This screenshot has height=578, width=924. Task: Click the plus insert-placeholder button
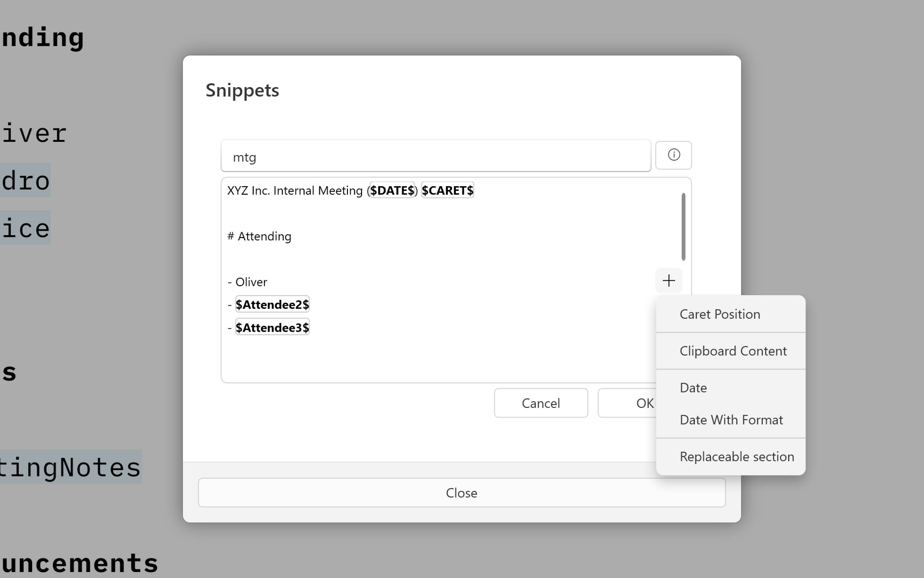(668, 281)
